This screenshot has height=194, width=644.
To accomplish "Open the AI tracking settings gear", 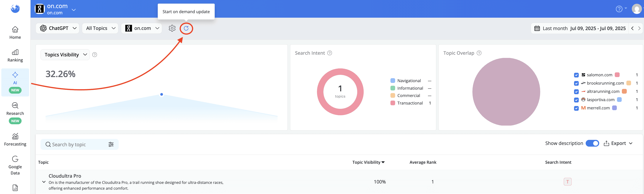I will click(x=172, y=28).
